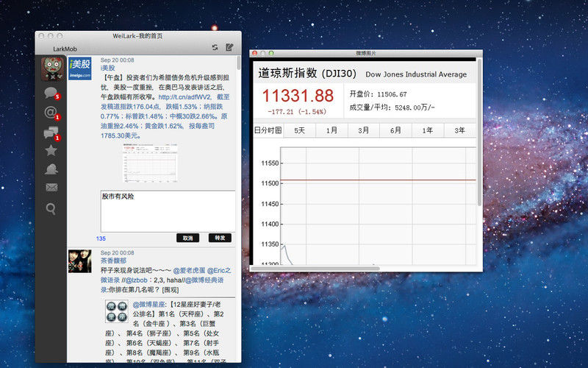Click the LarkMob account name
The height and width of the screenshot is (368, 588).
tap(65, 49)
